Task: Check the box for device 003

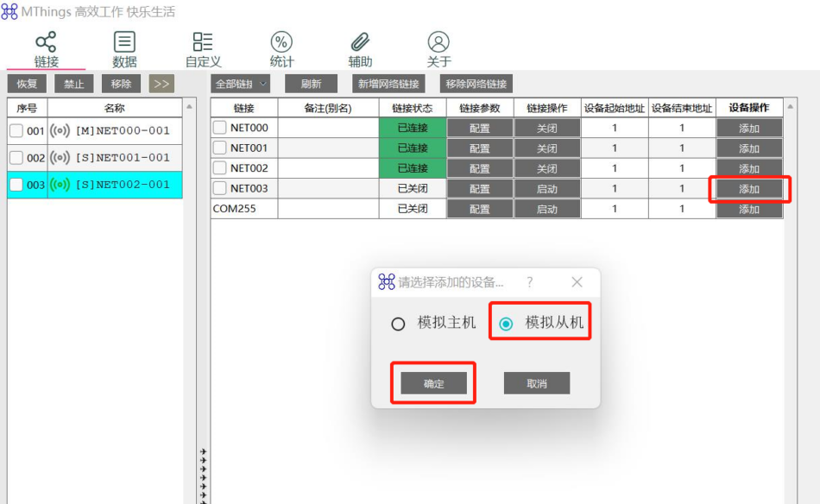Action: (16, 185)
